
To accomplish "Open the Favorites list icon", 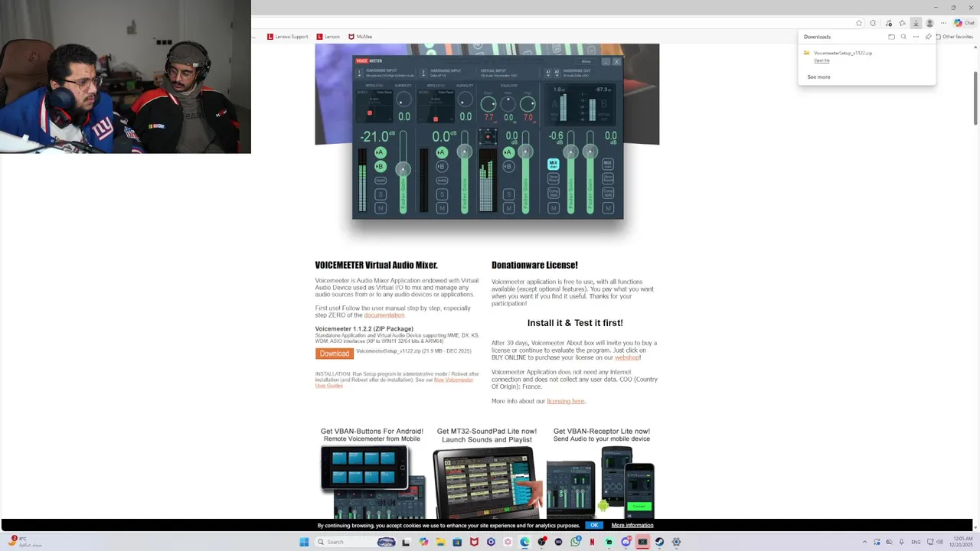I will click(902, 23).
